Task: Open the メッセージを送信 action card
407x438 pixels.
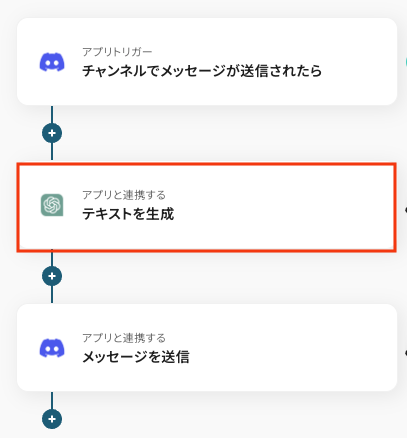Action: pos(207,348)
